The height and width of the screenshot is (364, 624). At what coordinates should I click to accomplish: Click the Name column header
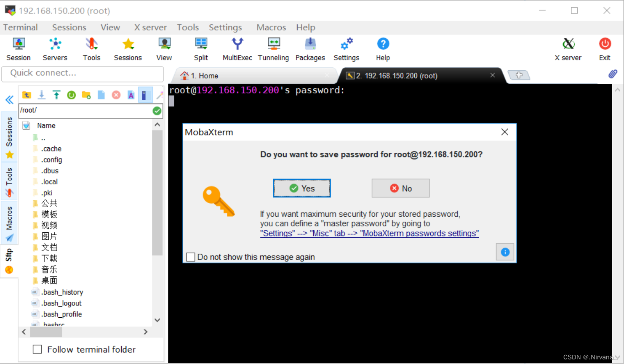coord(46,125)
